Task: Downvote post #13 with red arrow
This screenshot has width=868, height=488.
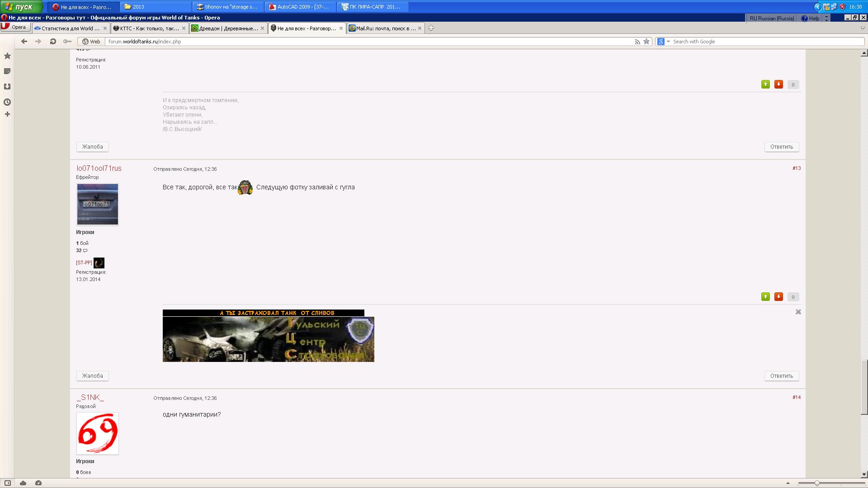Action: click(778, 297)
